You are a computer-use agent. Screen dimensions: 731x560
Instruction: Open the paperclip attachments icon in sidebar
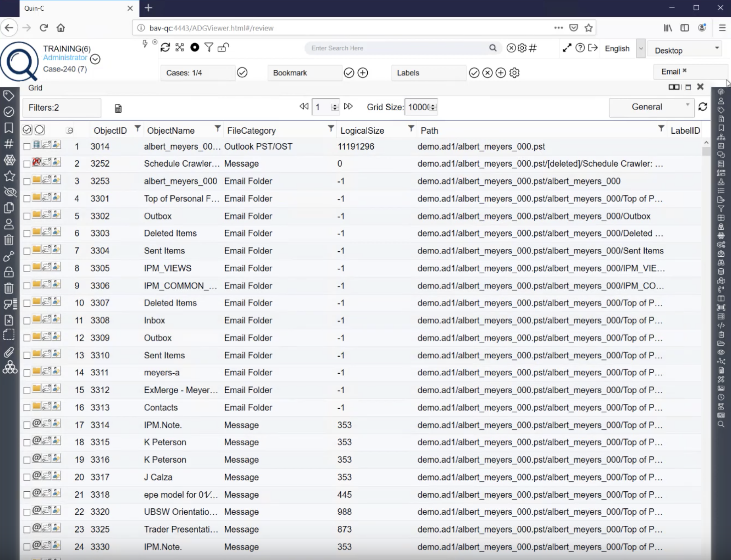pos(9,352)
